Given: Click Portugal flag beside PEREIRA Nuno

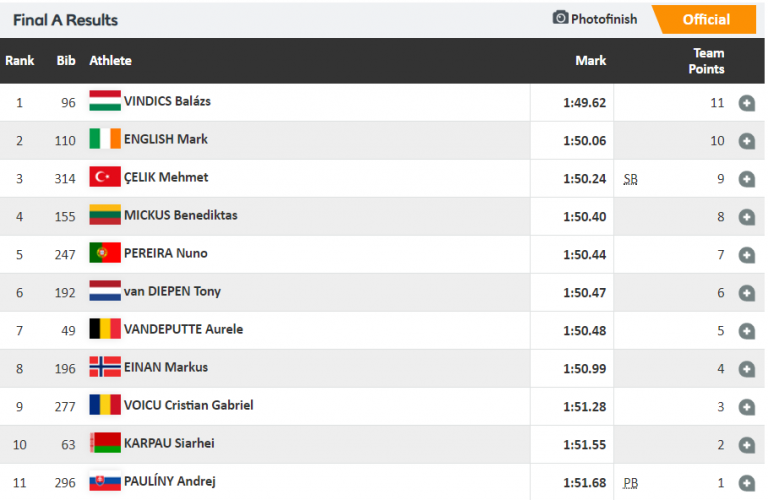Looking at the screenshot, I should (105, 253).
